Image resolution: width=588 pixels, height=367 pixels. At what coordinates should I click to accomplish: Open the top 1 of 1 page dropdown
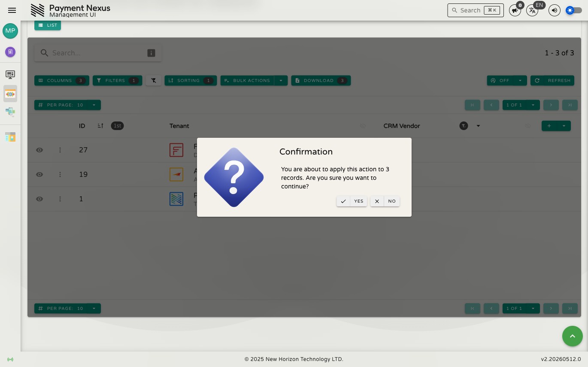[x=521, y=105]
